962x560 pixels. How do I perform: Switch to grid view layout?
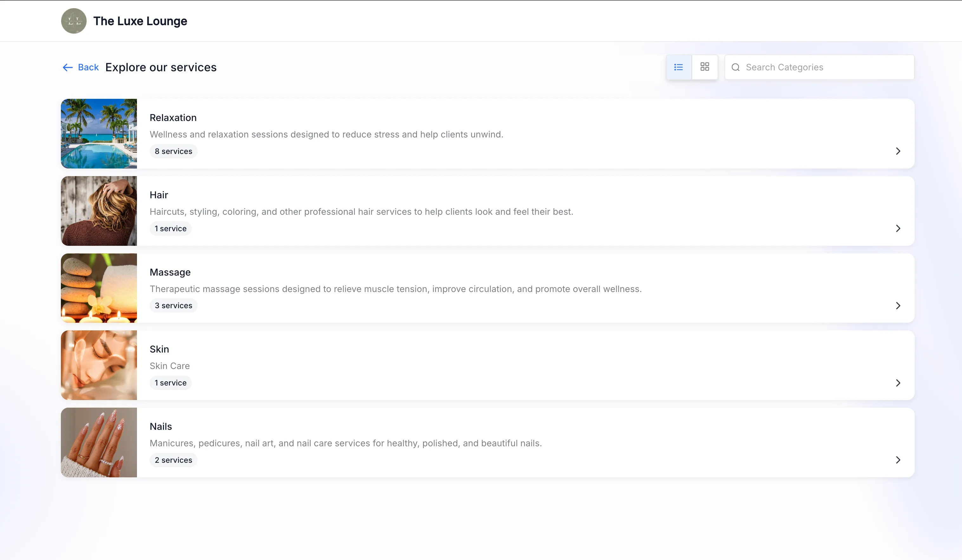pos(705,67)
